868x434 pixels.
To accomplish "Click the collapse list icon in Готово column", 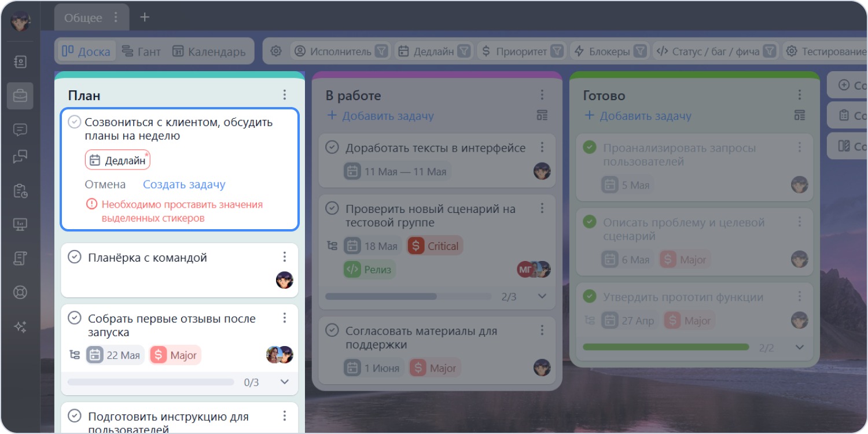I will pyautogui.click(x=800, y=116).
